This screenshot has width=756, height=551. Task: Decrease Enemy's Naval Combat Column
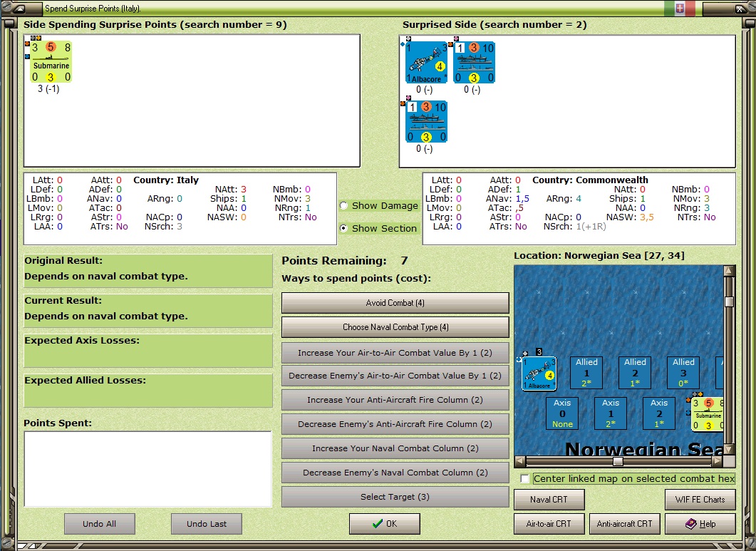395,473
